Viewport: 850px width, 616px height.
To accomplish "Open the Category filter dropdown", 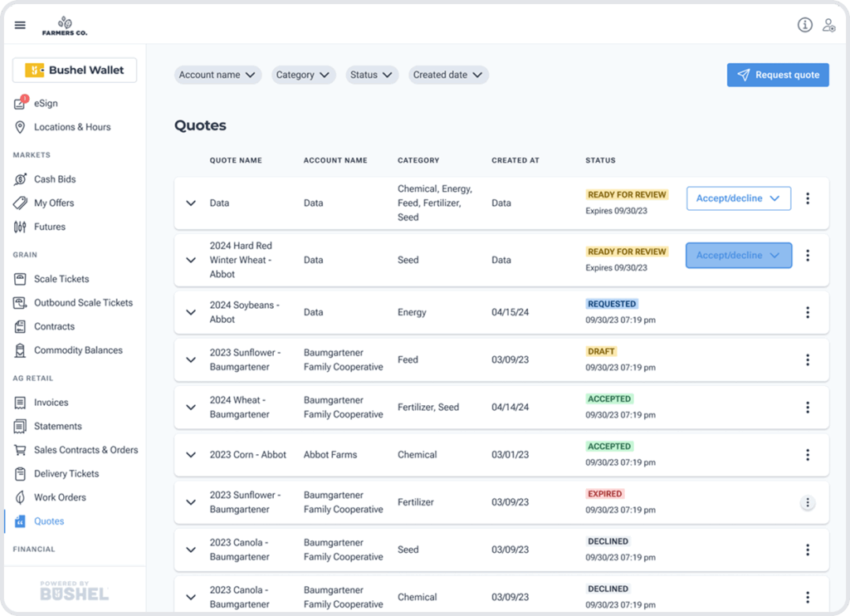I will pyautogui.click(x=303, y=75).
